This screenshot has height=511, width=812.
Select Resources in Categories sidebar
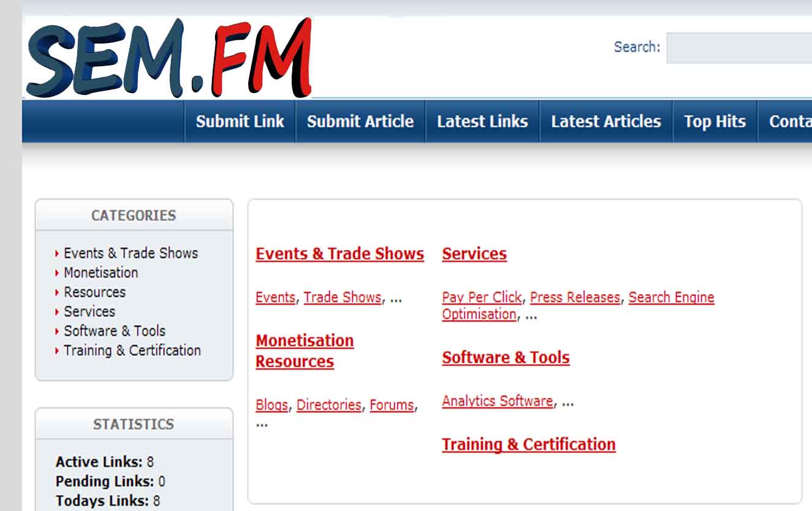click(95, 292)
